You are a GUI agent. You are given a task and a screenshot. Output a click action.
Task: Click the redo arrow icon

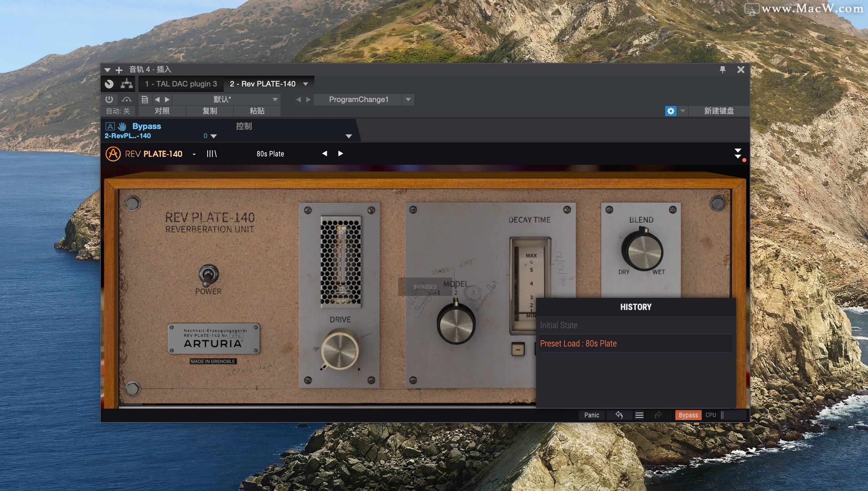[x=658, y=415]
